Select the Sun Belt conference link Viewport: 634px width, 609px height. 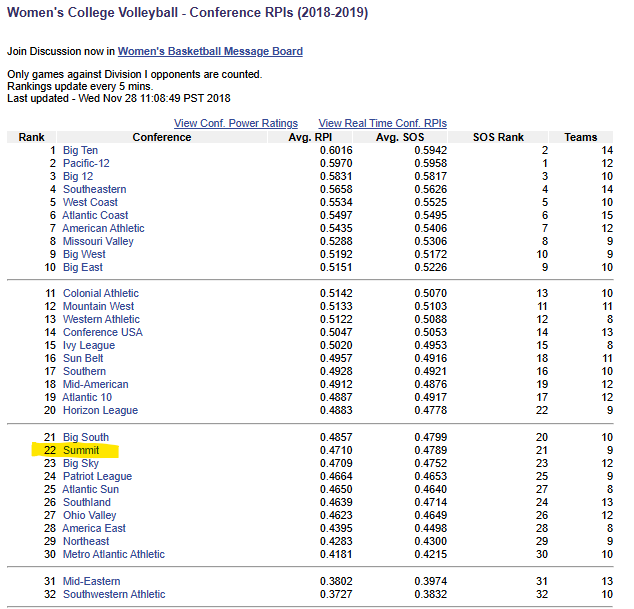(x=83, y=358)
